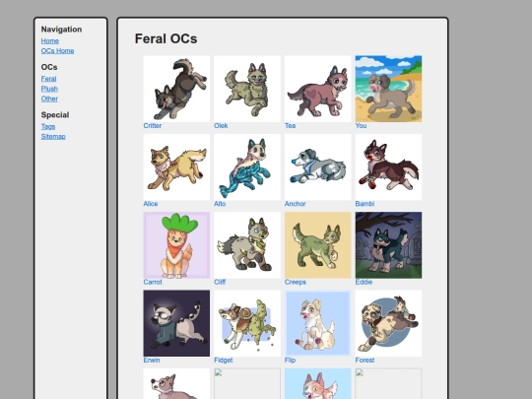Open the Creeps name link
The height and width of the screenshot is (399, 532).
[296, 282]
